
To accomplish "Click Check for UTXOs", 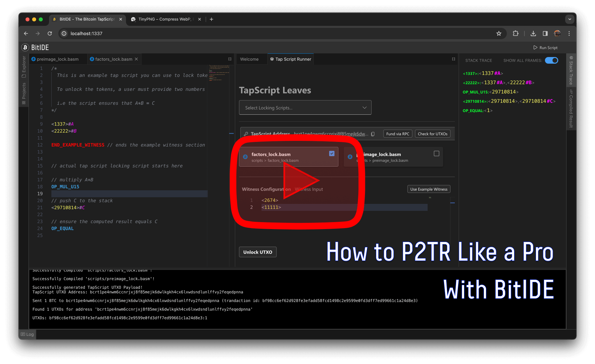I will [x=433, y=134].
